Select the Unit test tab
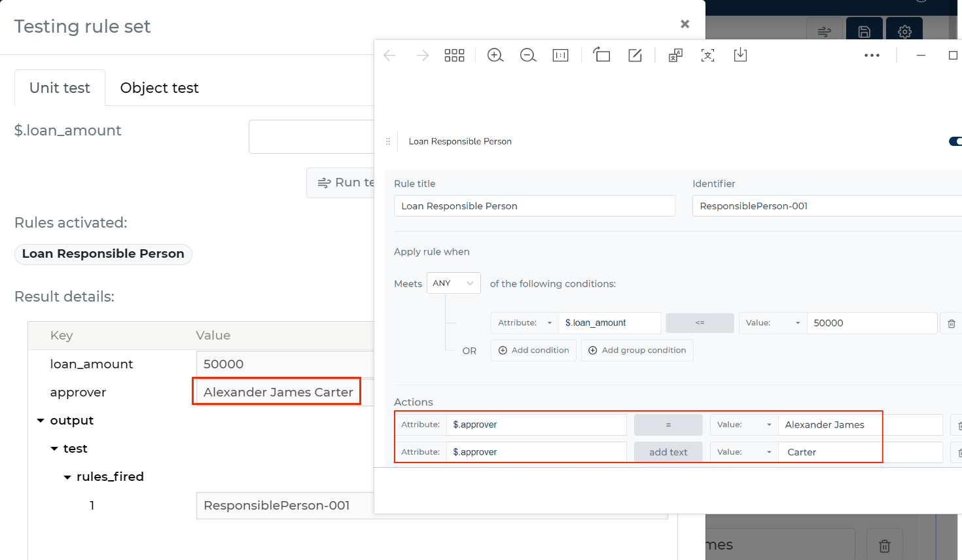Screen dimensions: 962x560 [x=60, y=88]
